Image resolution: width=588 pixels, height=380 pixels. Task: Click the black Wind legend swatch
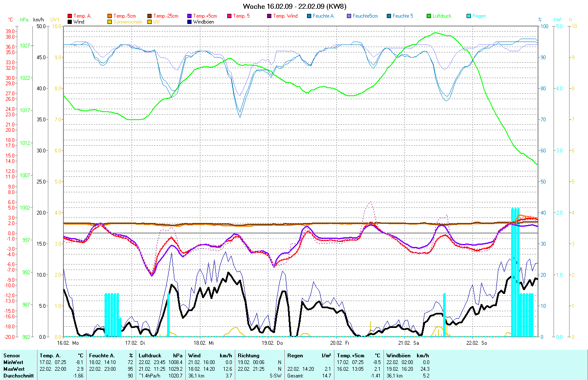point(70,22)
